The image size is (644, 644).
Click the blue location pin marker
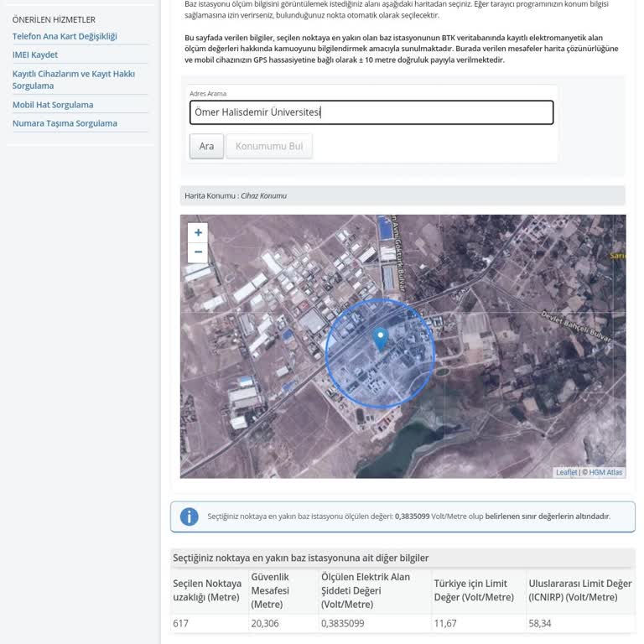point(381,340)
